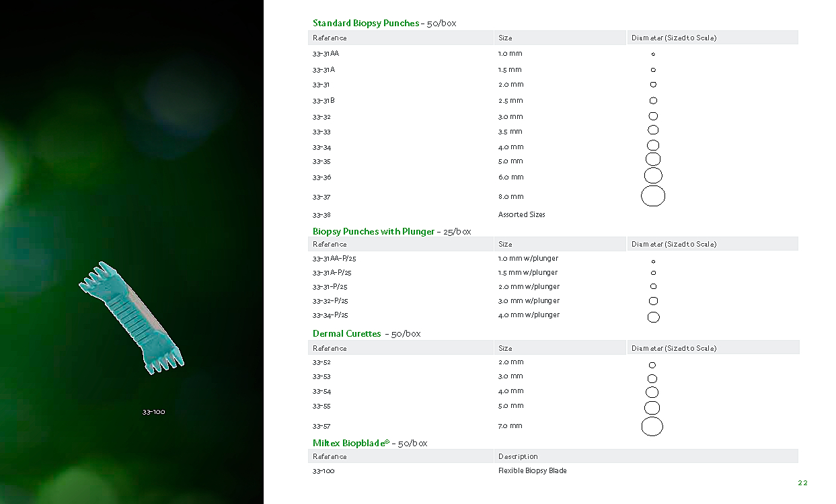The height and width of the screenshot is (504, 836).
Task: Select the 3.5 mm punch diameter circle
Action: click(x=653, y=130)
